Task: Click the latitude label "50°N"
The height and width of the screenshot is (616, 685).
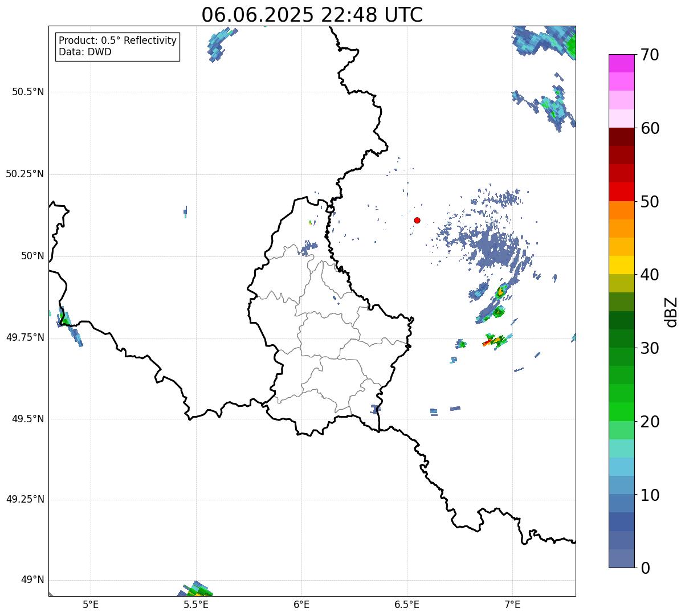Action: (x=32, y=256)
